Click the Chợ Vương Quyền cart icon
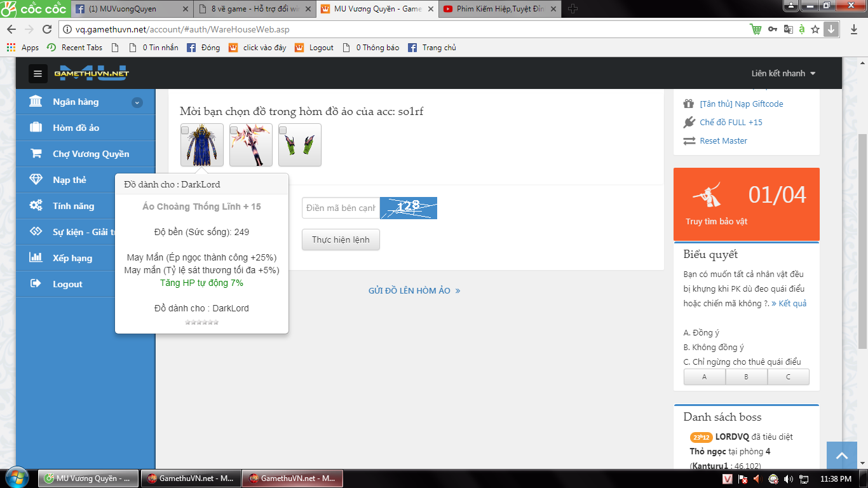This screenshot has width=868, height=488. (x=36, y=154)
